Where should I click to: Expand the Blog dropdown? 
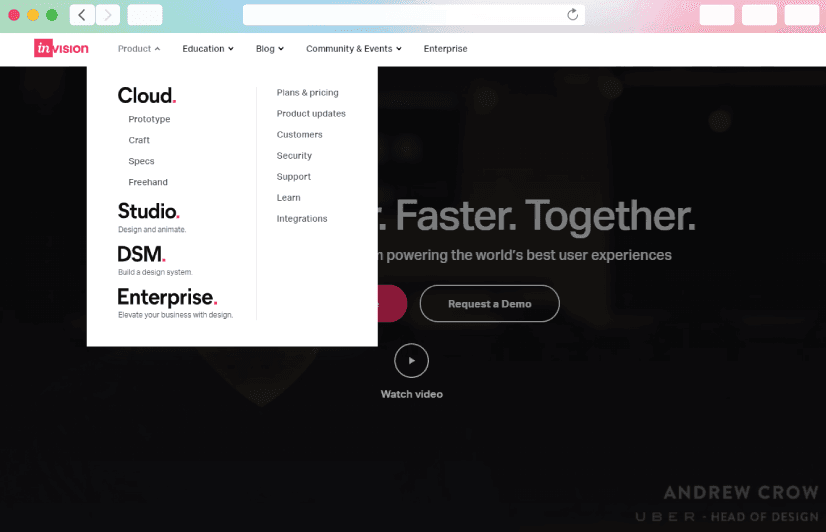pos(269,49)
